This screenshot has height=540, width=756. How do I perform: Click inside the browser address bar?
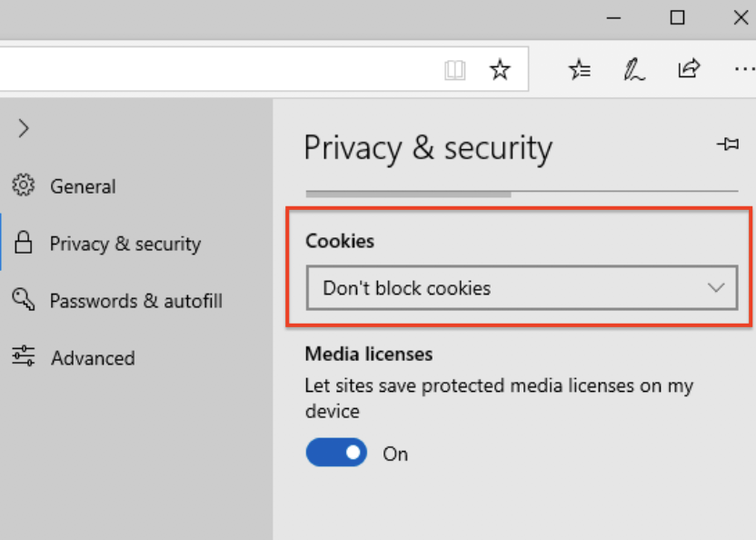point(218,69)
